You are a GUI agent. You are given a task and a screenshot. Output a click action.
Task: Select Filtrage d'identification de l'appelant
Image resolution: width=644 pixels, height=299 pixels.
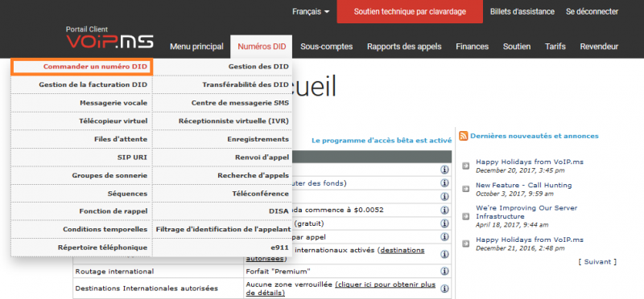pyautogui.click(x=222, y=229)
